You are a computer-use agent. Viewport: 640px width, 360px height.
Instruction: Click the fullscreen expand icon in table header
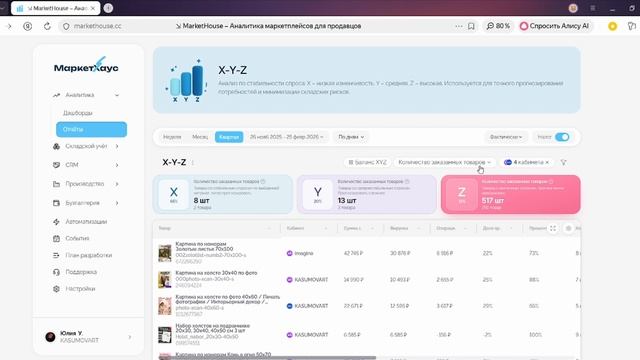pos(553,229)
